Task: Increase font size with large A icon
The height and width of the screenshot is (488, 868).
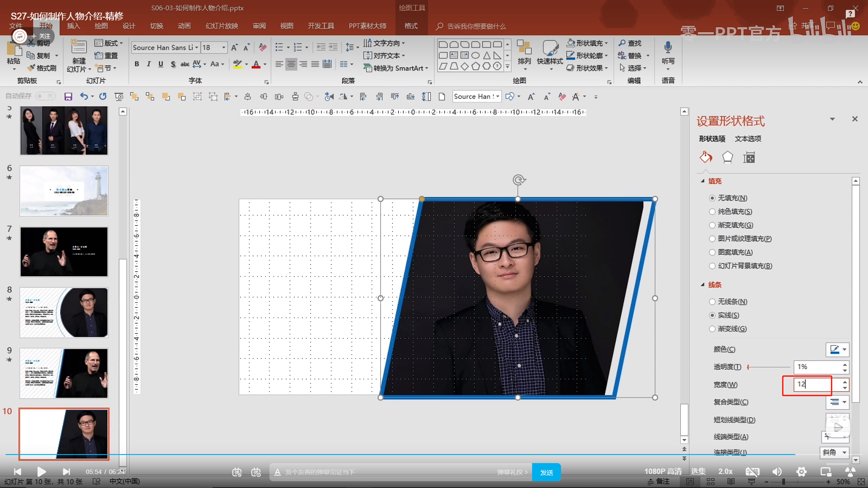Action: (x=234, y=47)
